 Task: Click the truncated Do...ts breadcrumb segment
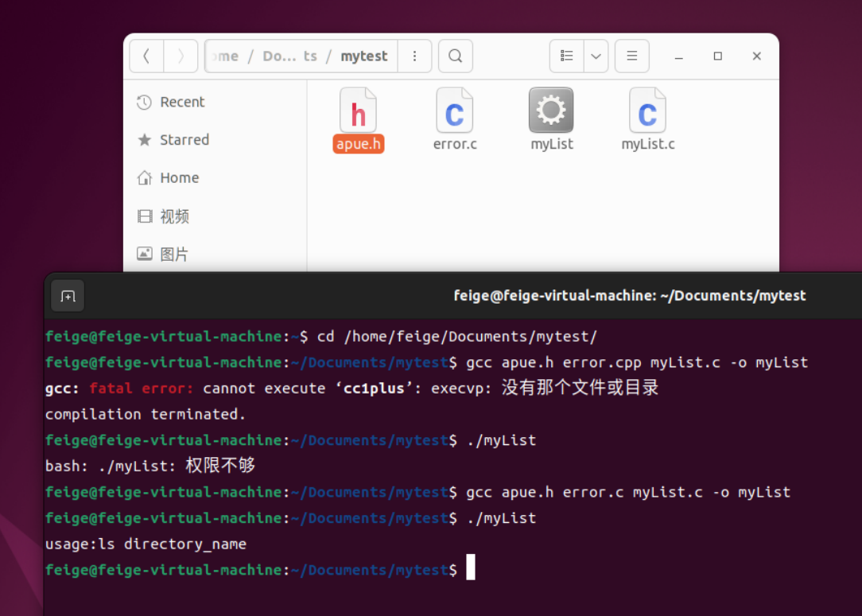(x=289, y=56)
